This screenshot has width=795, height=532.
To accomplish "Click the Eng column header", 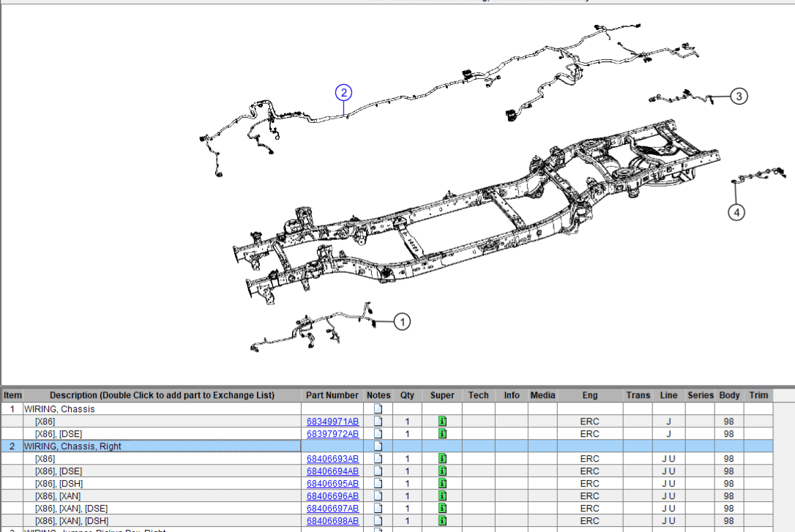I will click(x=590, y=395).
